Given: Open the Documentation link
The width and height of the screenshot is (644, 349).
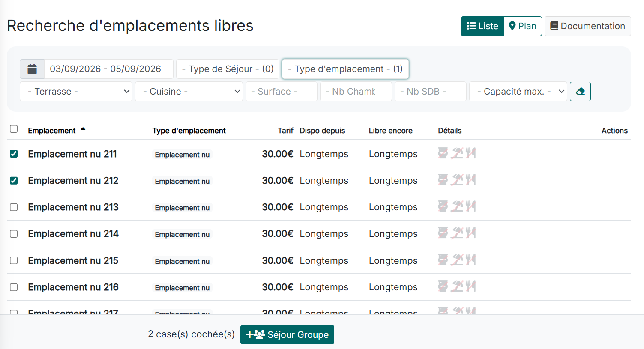Looking at the screenshot, I should pos(588,26).
